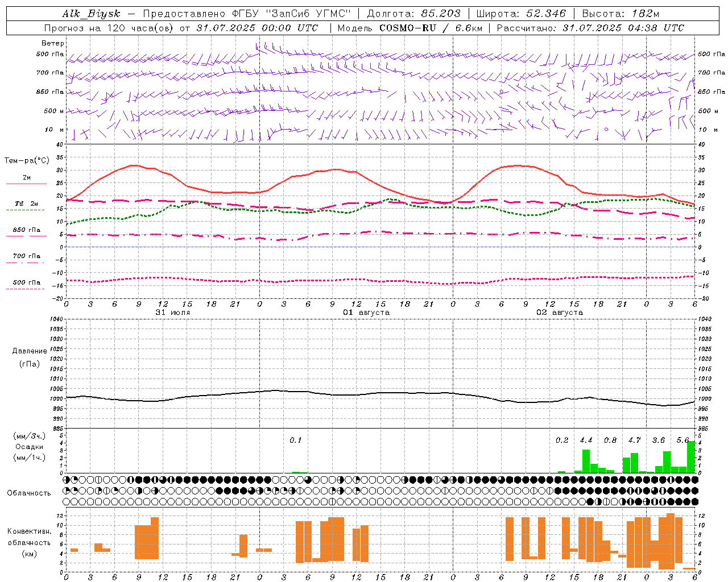Click the precipitation value '0.1'
728x582 pixels.
(x=295, y=440)
